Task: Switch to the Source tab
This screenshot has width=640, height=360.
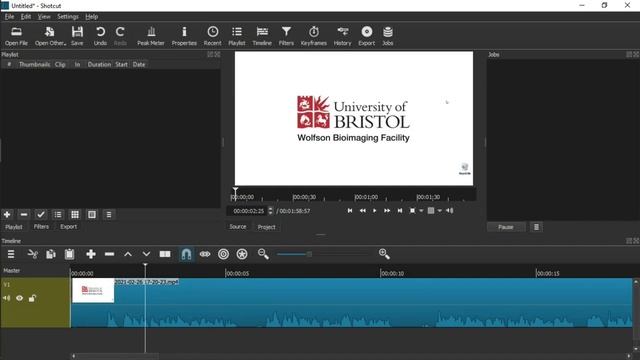Action: pyautogui.click(x=238, y=227)
